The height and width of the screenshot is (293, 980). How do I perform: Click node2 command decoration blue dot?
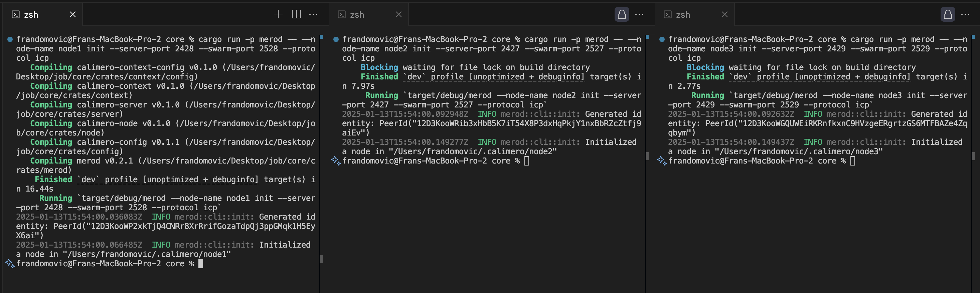pyautogui.click(x=336, y=39)
